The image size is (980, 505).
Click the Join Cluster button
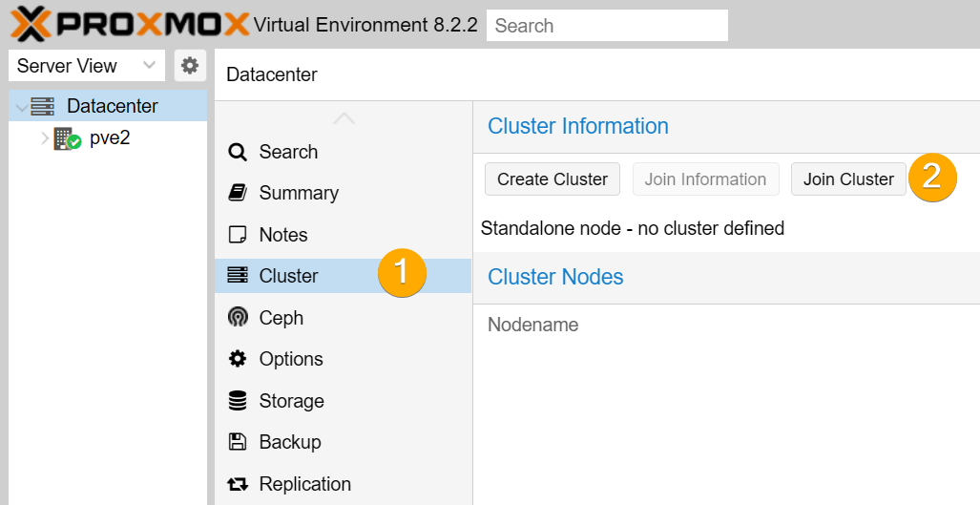848,179
